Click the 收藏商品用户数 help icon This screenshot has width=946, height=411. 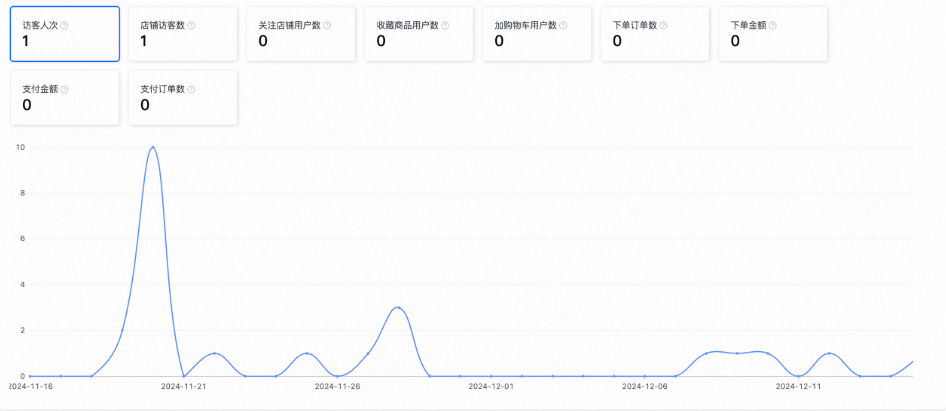(445, 25)
